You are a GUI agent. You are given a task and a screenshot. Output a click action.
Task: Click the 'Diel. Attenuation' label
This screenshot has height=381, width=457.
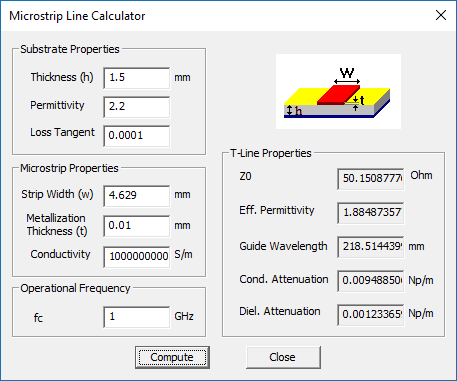(280, 311)
